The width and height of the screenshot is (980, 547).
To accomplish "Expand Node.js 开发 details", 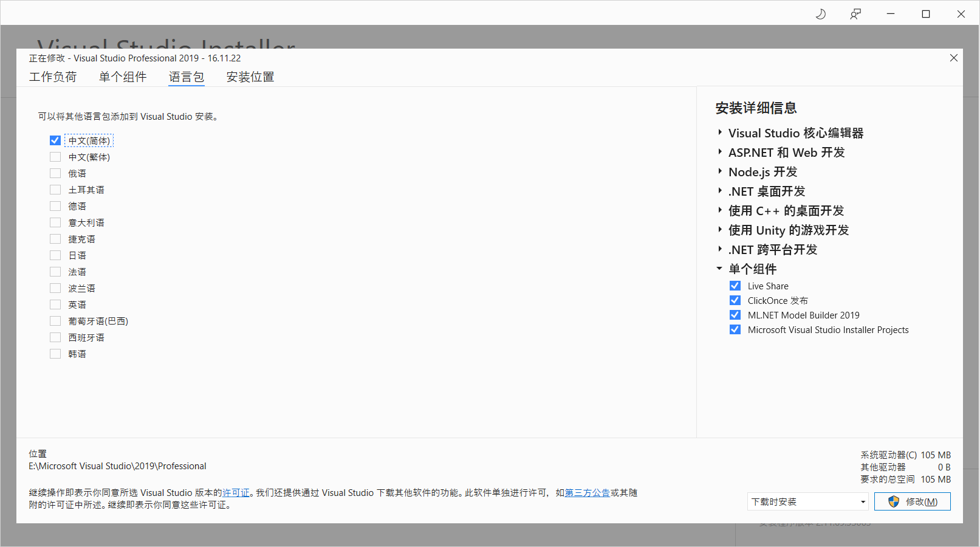I will [720, 171].
